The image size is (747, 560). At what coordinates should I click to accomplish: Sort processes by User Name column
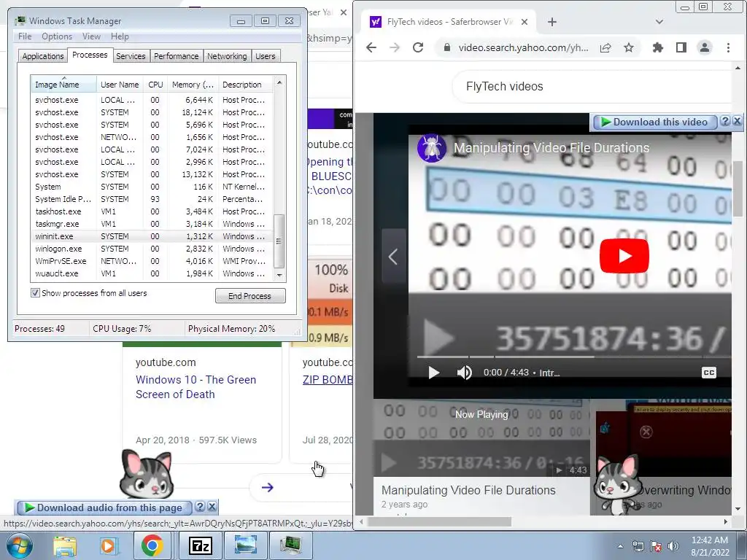click(120, 85)
